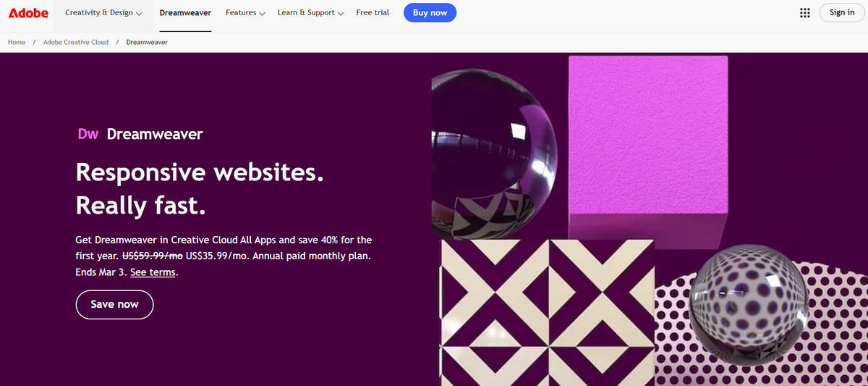The image size is (868, 386).
Task: Open the app switcher grid icon
Action: (x=805, y=13)
